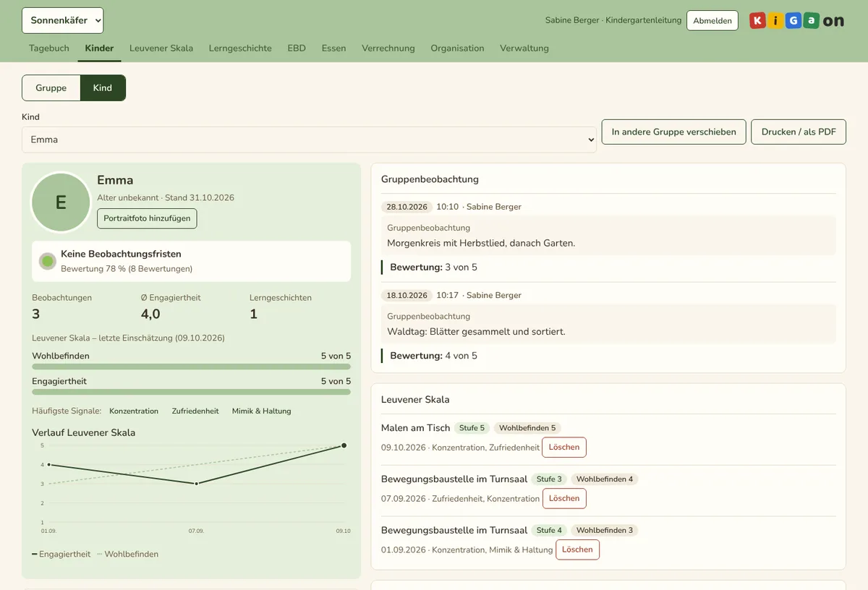
Task: Click the Stufe 5 badge
Action: click(x=472, y=428)
